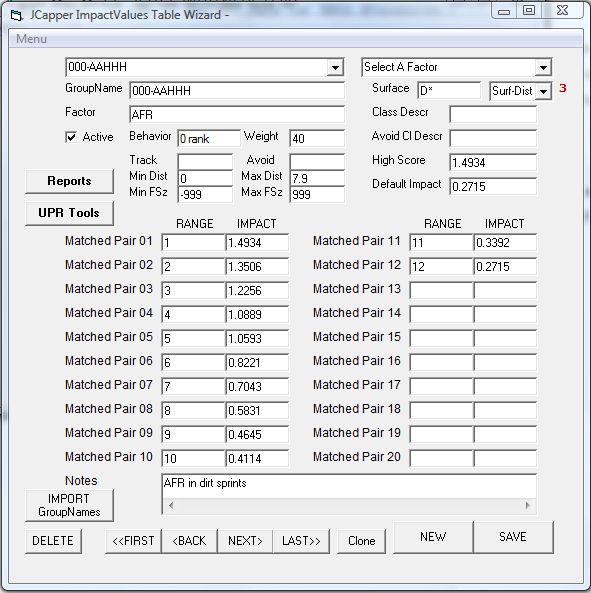Click Matched Pair 01 impact 1.4934
The width and height of the screenshot is (591, 593).
coord(257,242)
